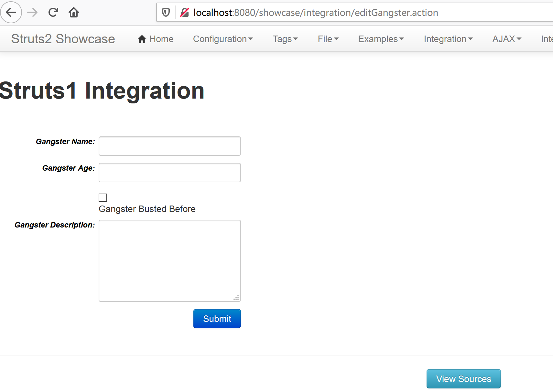This screenshot has width=553, height=392.
Task: Click the Gangster Description text area
Action: tap(170, 261)
